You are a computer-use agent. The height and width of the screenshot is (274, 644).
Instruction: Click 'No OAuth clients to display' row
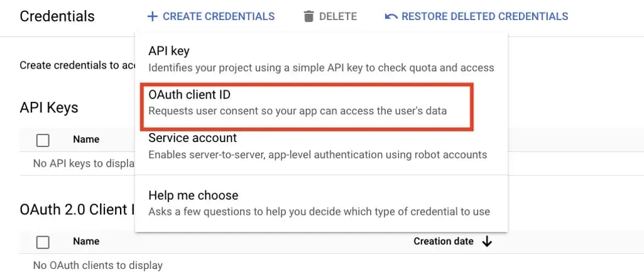click(x=98, y=265)
